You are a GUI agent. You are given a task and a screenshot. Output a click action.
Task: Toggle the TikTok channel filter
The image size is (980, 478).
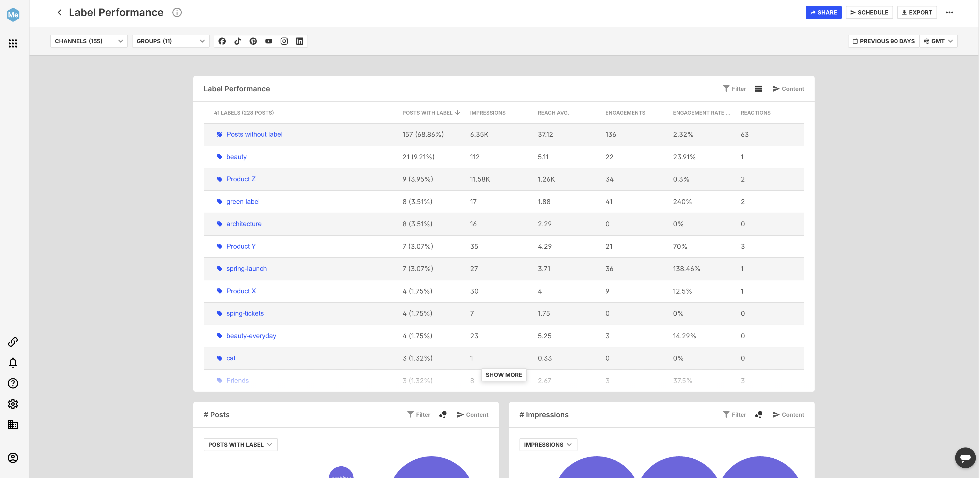point(238,41)
